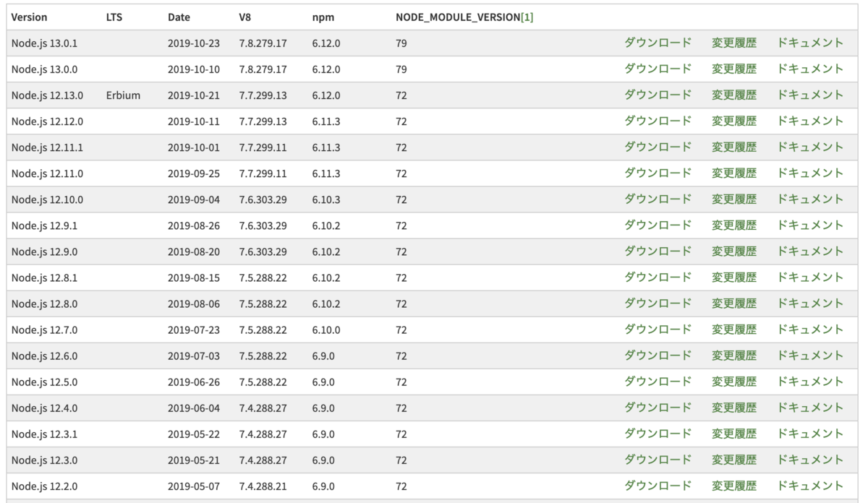Screen dimensions: 868x503
Task: Open the ダウンロード link for Node.js 13.0.1
Action: (658, 43)
